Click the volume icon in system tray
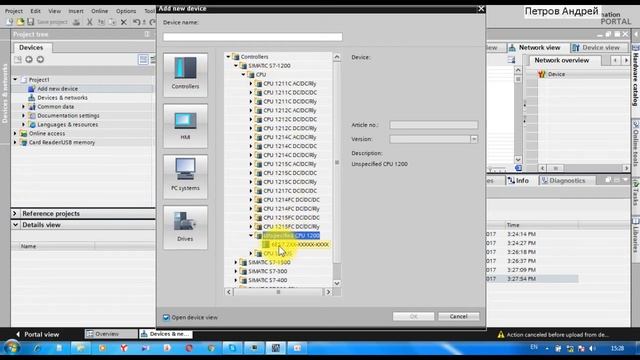Image resolution: width=640 pixels, height=360 pixels. click(x=592, y=348)
